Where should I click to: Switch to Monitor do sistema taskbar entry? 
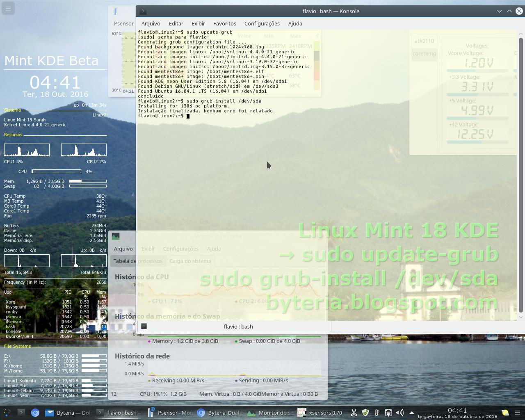(x=271, y=413)
